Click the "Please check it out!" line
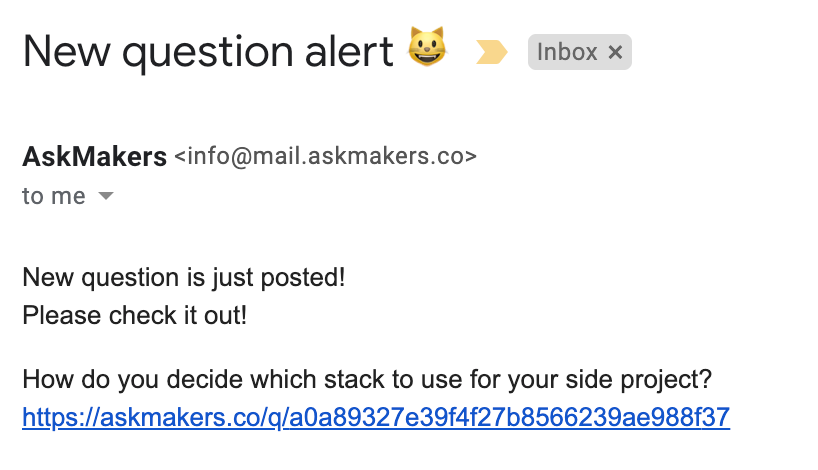 (134, 315)
